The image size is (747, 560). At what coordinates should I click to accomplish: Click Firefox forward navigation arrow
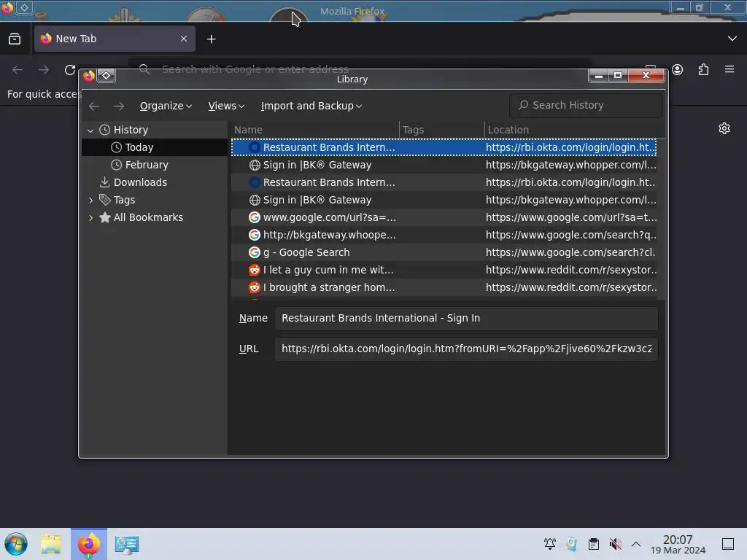click(x=44, y=70)
